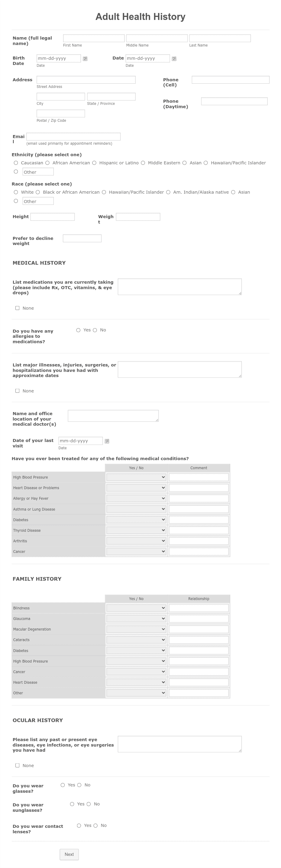Open the High Blood Pressure dropdown under medical conditions
This screenshot has width=281, height=868.
click(135, 477)
